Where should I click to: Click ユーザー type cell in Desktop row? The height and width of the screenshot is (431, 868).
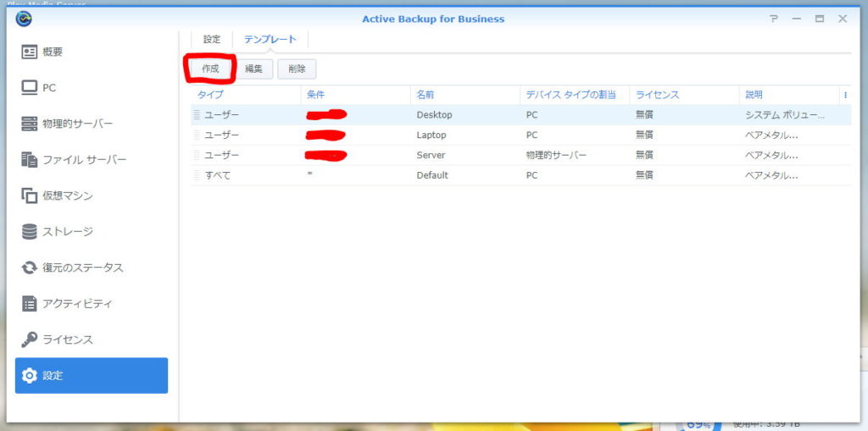pos(222,115)
